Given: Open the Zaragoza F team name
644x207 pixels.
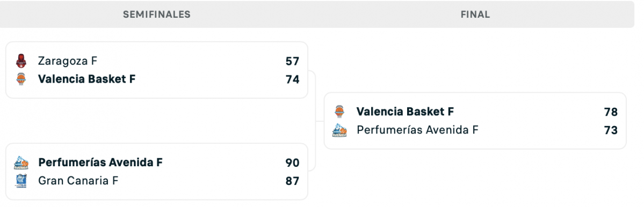Looking at the screenshot, I should pos(67,61).
